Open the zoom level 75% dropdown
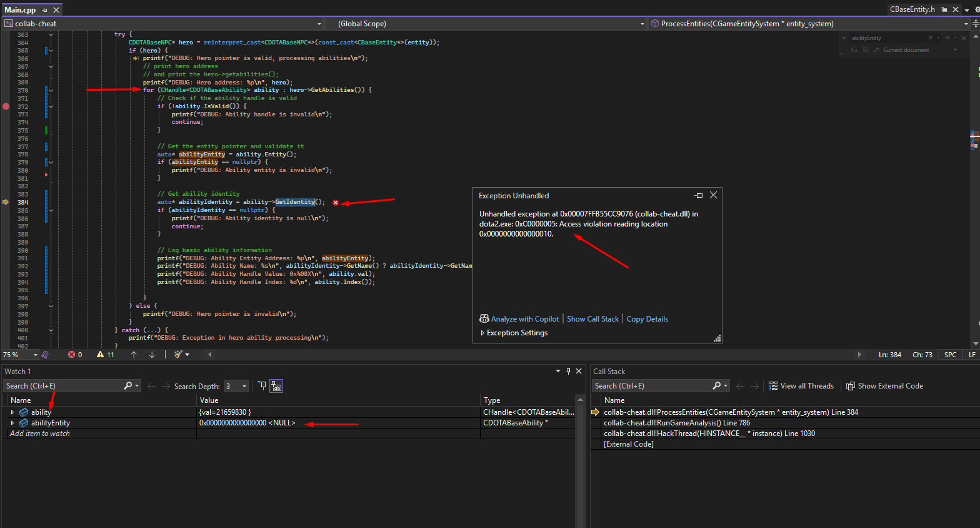980x528 pixels. [36, 355]
